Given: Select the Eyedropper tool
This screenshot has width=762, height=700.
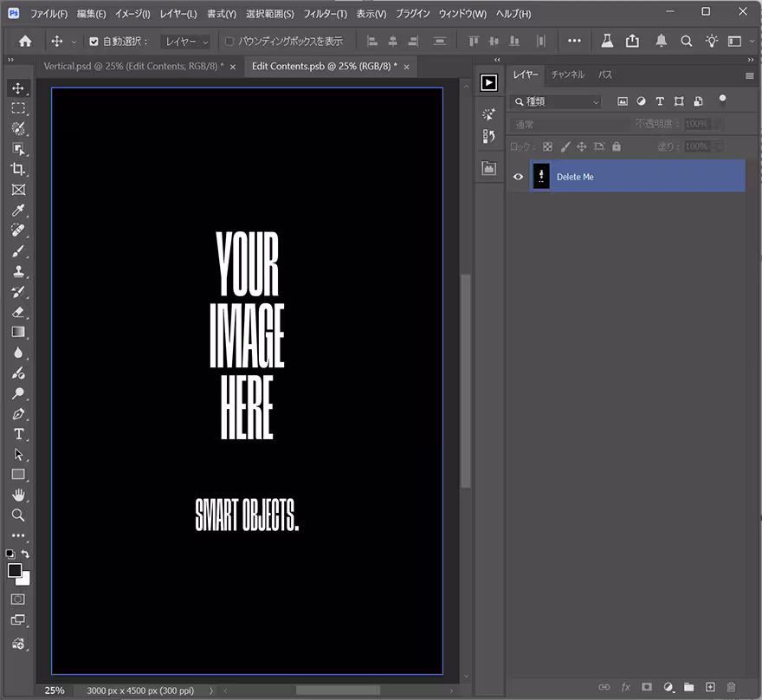Looking at the screenshot, I should (18, 211).
